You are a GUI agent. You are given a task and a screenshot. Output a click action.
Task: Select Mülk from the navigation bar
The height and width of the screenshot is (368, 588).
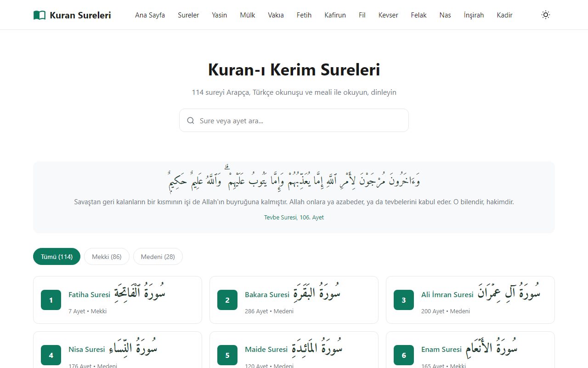point(248,15)
